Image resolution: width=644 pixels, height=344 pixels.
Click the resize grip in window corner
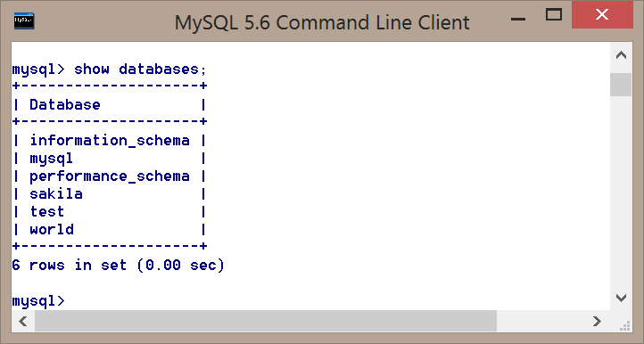[x=625, y=326]
